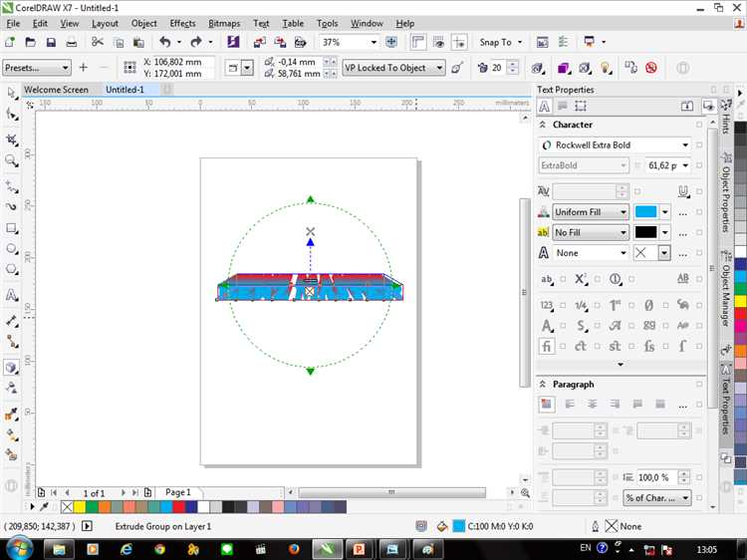Toggle the slashed zero glyph button
The height and width of the screenshot is (560, 747).
click(x=648, y=305)
